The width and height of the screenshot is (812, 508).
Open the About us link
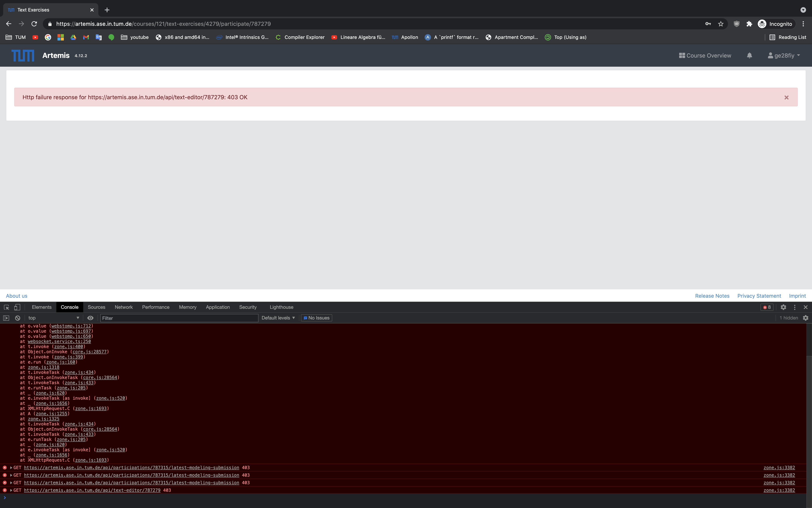tap(16, 296)
